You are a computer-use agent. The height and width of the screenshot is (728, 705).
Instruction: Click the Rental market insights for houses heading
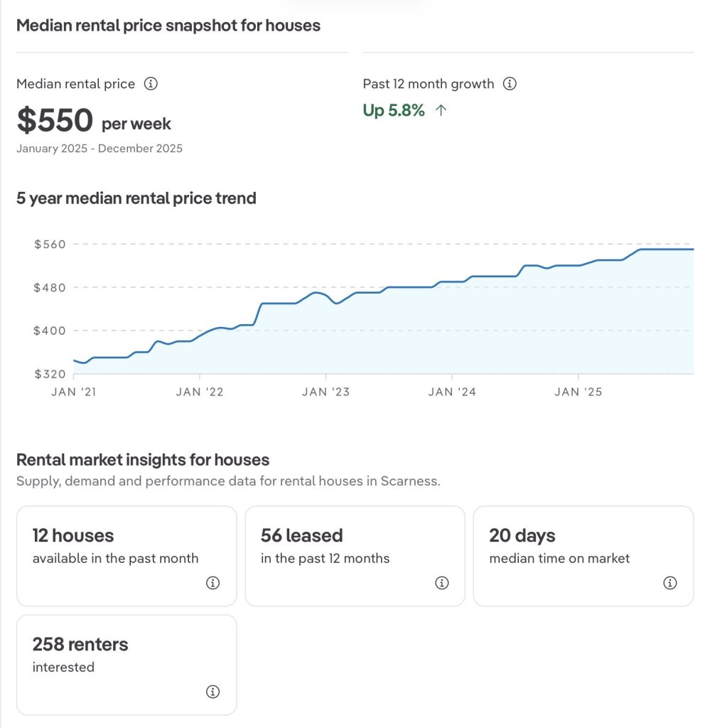click(143, 460)
